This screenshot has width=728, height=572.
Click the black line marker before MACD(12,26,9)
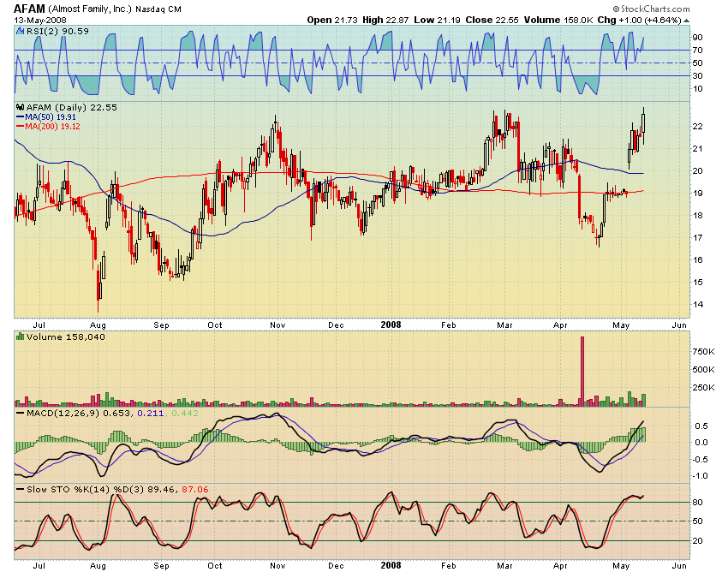coord(20,413)
